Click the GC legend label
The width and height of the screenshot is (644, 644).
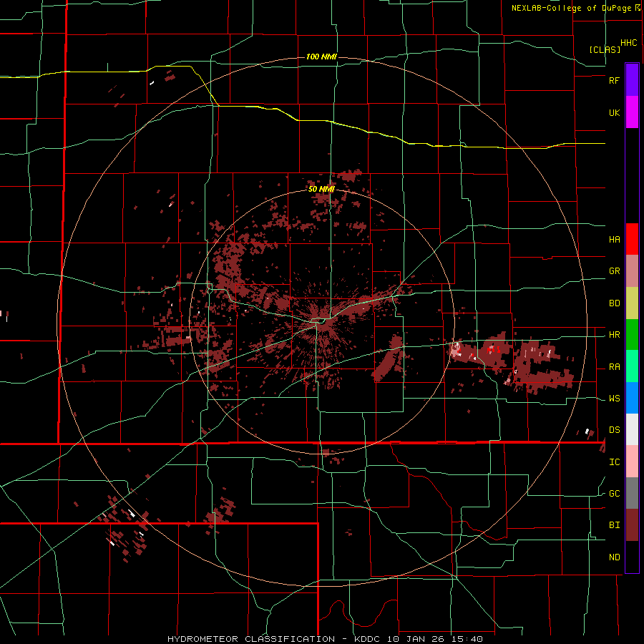click(614, 494)
